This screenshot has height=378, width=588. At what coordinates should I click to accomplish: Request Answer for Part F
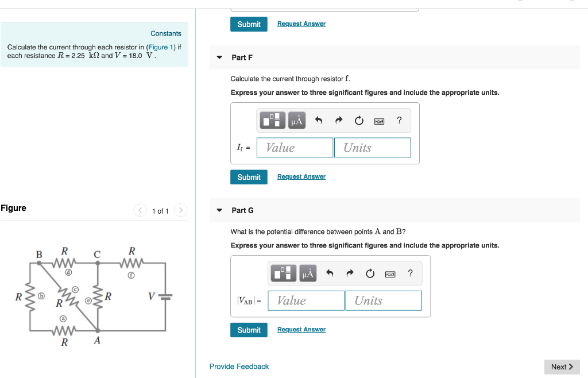301,176
